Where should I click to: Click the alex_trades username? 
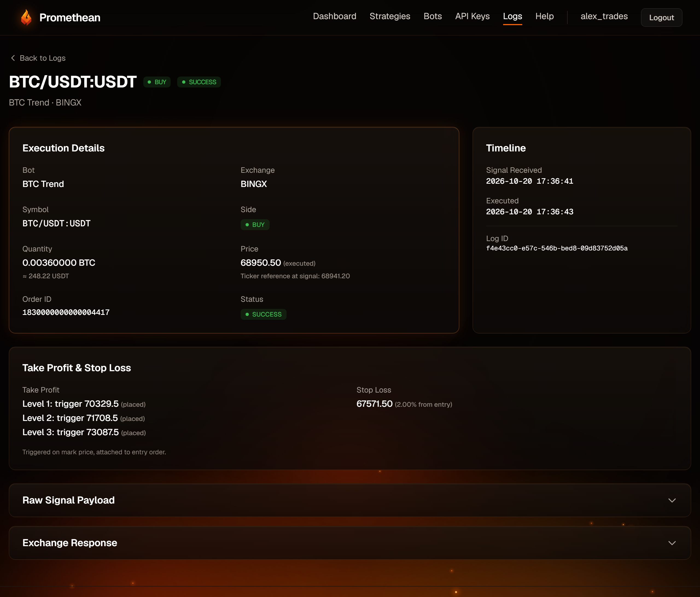(604, 16)
